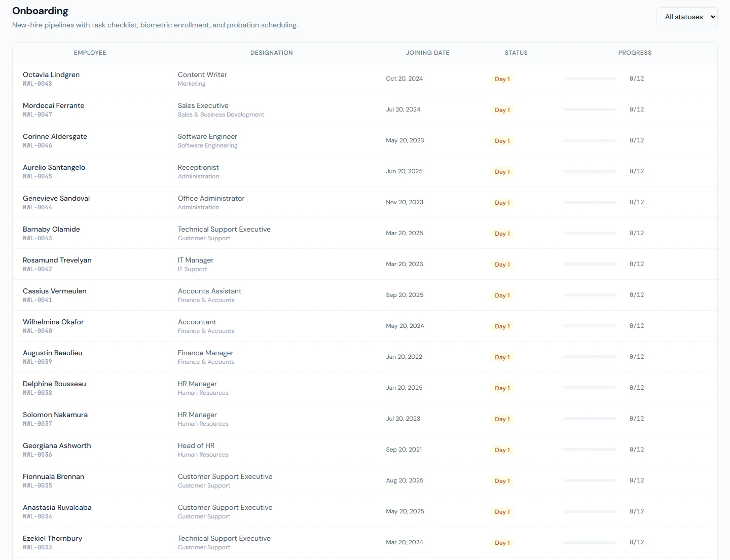Click Day 1 badge for Octavia Lindgren
Image resolution: width=730 pixels, height=560 pixels.
(502, 79)
